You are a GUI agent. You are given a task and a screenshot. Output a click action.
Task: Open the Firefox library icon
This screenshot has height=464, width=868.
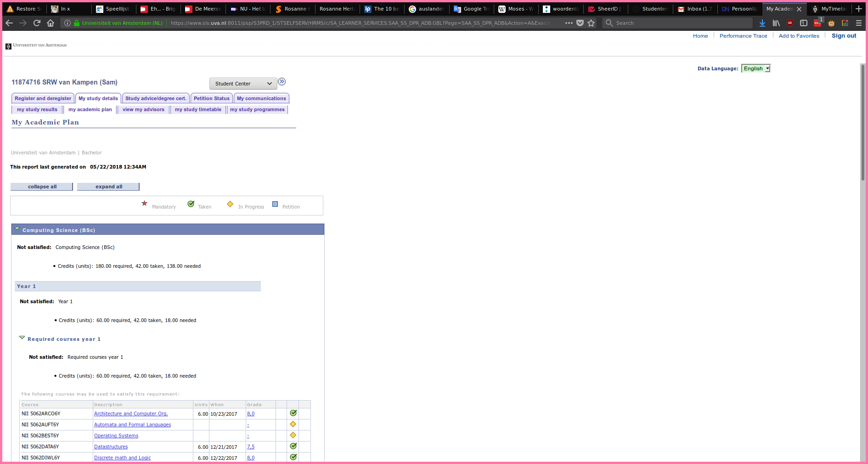[x=776, y=23]
